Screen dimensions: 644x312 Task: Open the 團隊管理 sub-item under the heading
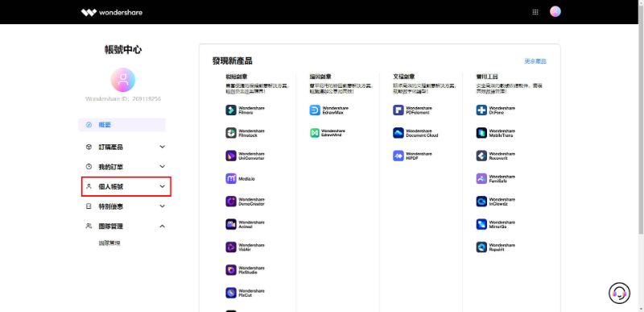coord(109,243)
